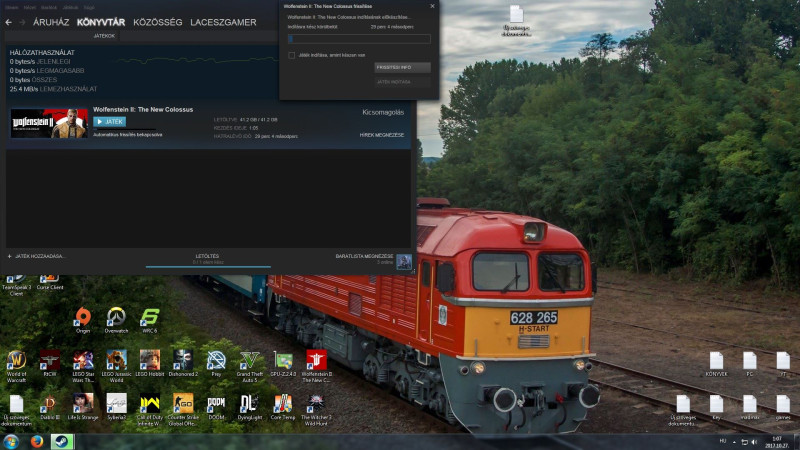Close the Wolfenstein II update dialog
This screenshot has height=450, width=800.
coord(432,6)
